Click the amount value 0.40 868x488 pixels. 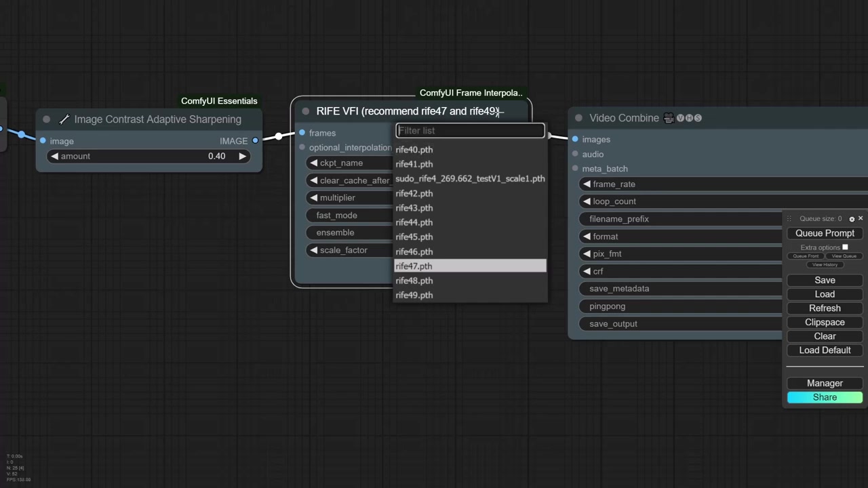(x=216, y=157)
